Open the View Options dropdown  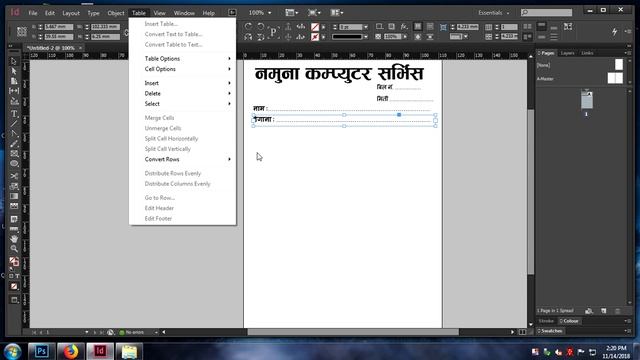click(291, 13)
